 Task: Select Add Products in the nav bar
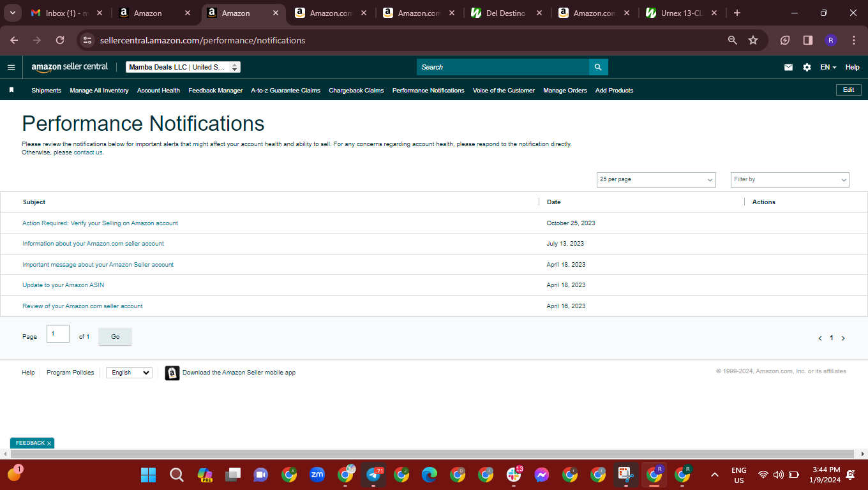pyautogui.click(x=614, y=91)
